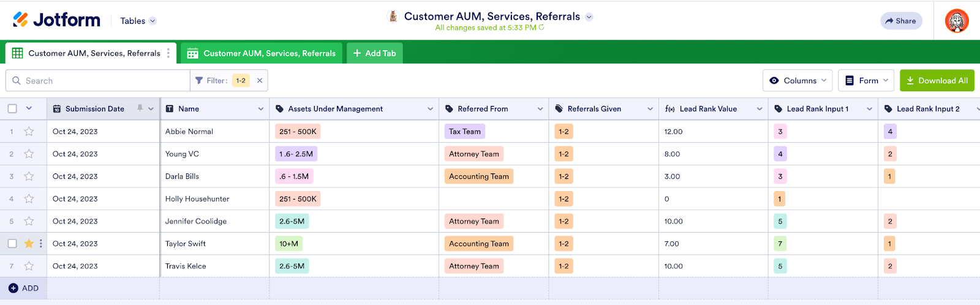
Task: Remove the 1-2 filter with X icon
Action: coord(260,80)
